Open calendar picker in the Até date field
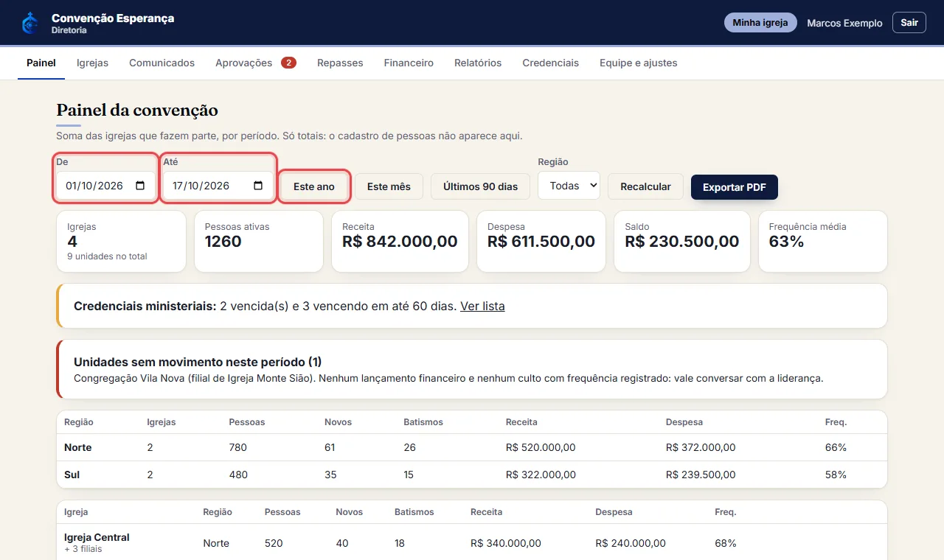 pyautogui.click(x=258, y=186)
